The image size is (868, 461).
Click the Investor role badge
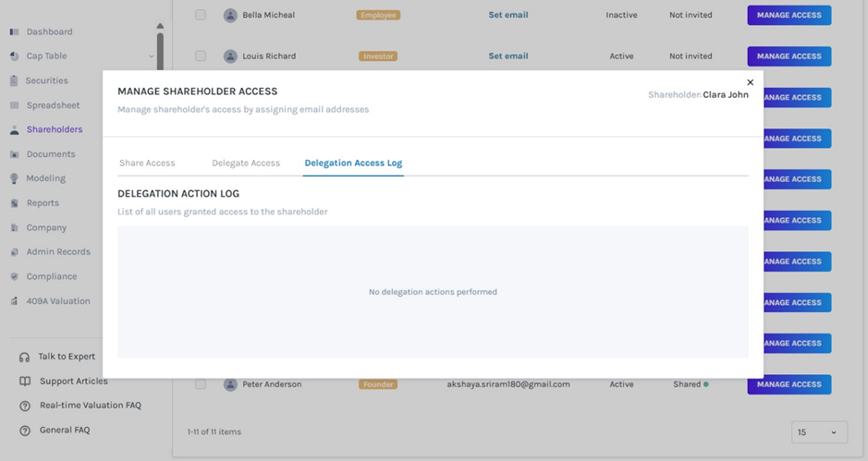click(378, 56)
